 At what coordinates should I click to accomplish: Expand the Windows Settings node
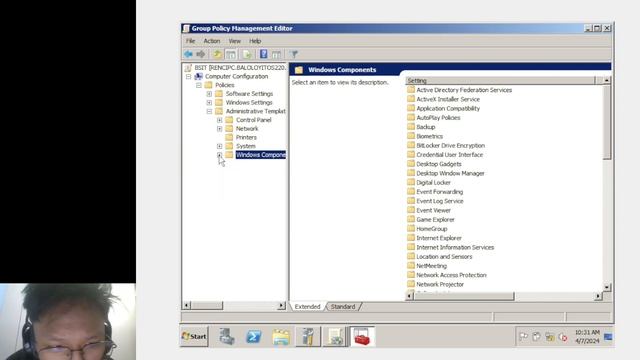point(209,102)
